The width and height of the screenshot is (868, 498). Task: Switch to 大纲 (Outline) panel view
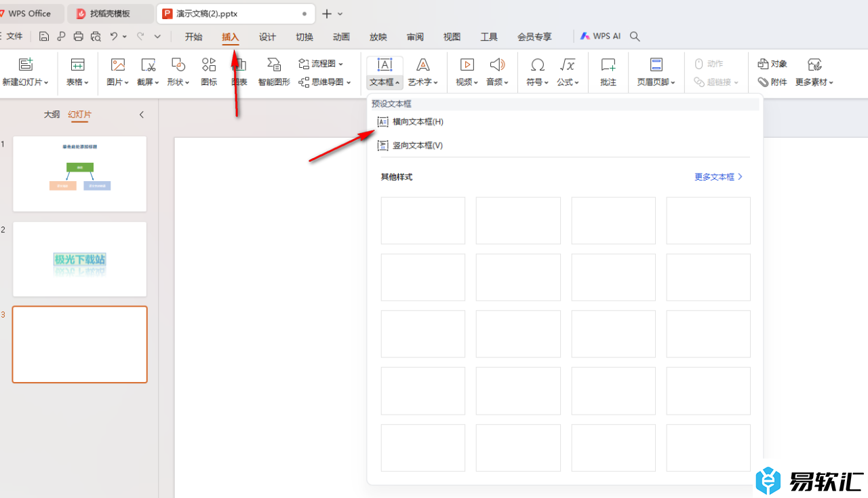tap(52, 115)
